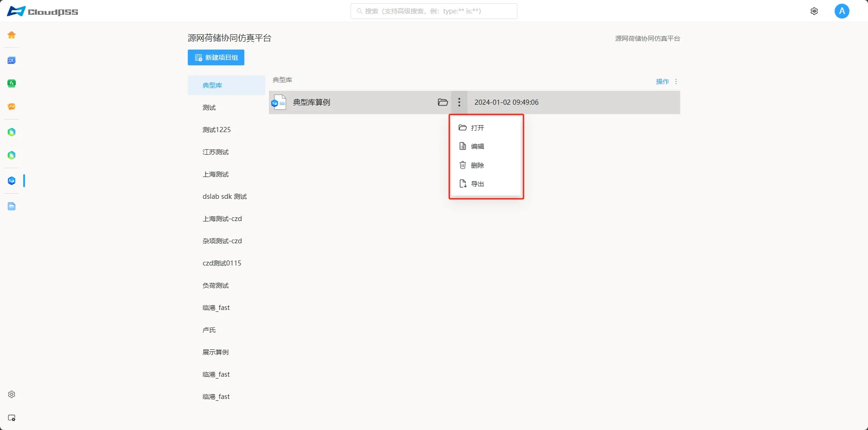Screen dimensions: 868x430
Task: Switch to dslab sdk 测试 group
Action: pyautogui.click(x=224, y=196)
